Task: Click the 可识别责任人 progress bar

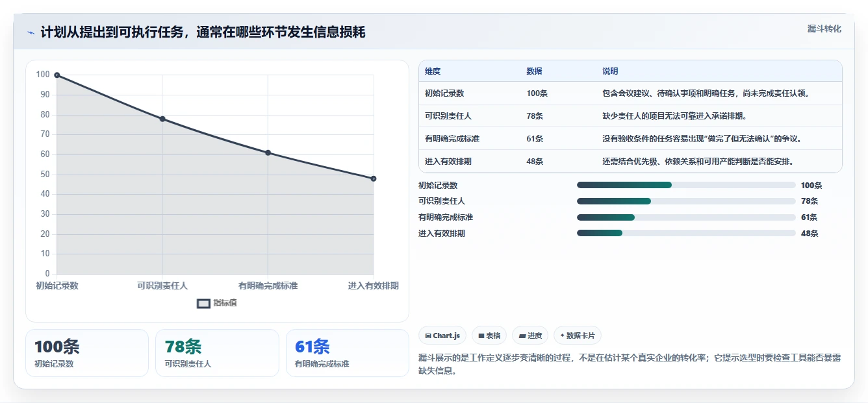Action: coord(686,201)
